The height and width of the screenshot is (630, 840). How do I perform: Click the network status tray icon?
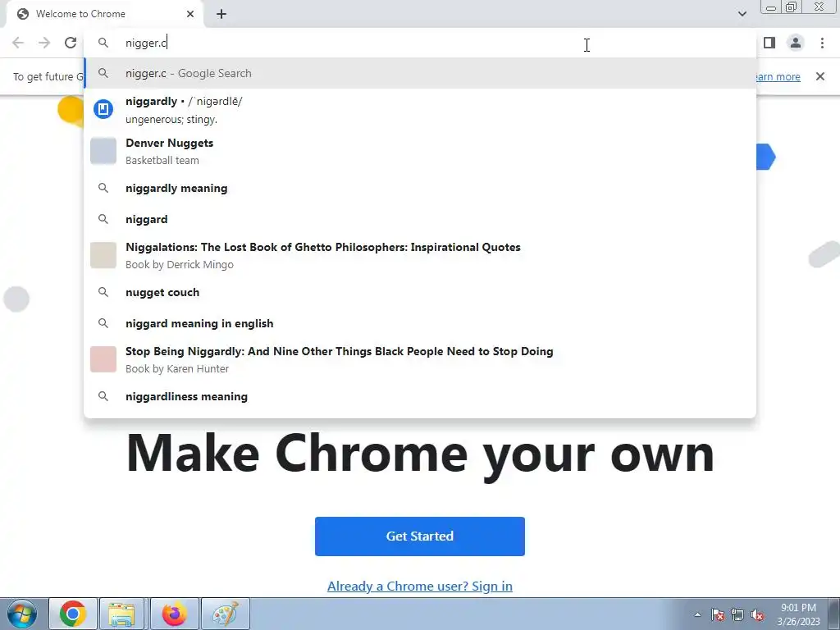tap(737, 614)
